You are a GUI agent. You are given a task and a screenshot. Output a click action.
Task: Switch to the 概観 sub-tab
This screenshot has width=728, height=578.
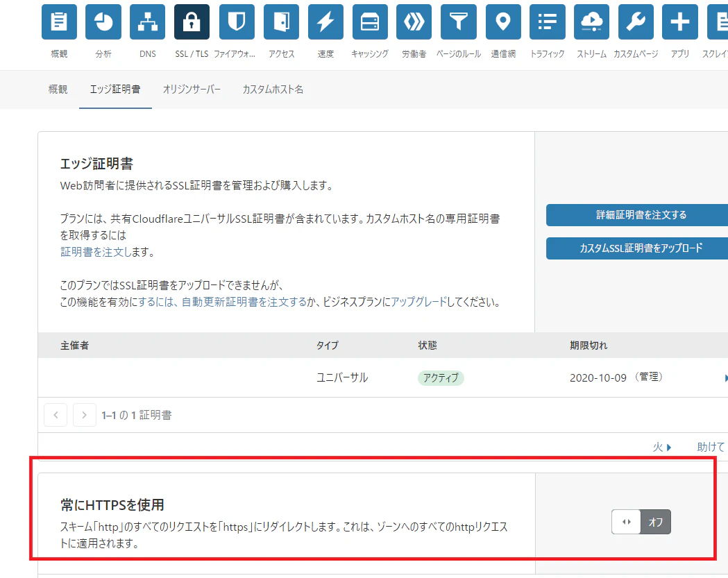58,89
